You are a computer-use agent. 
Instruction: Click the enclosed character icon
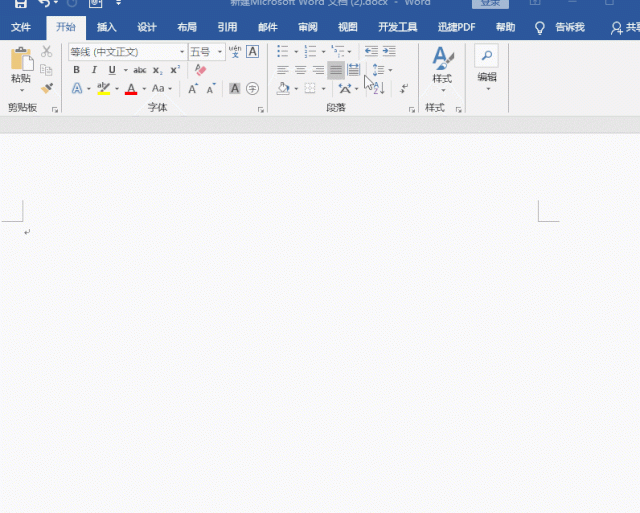click(x=253, y=88)
